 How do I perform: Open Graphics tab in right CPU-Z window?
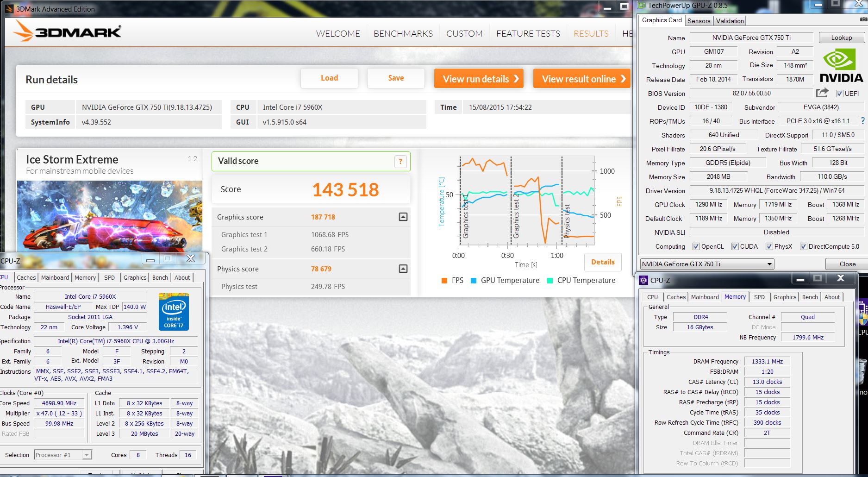(785, 297)
